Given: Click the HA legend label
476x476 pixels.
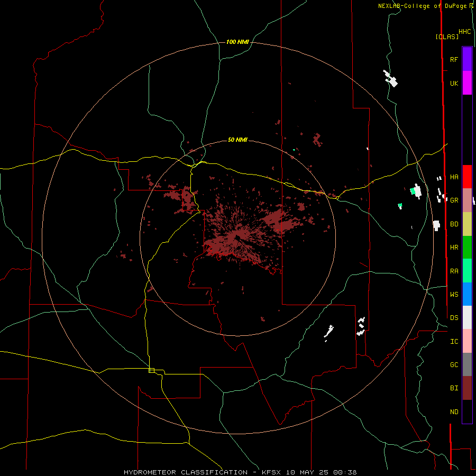Looking at the screenshot, I should click(454, 177).
